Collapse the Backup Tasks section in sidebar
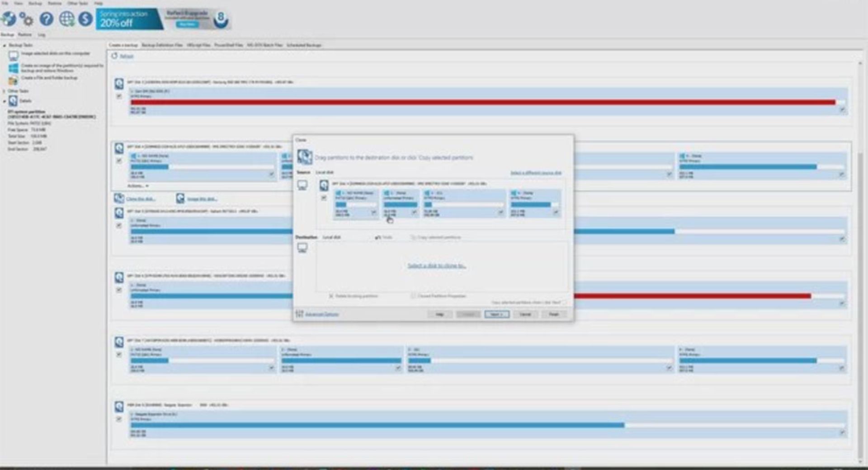Screen dimensions: 868x470 coord(5,45)
